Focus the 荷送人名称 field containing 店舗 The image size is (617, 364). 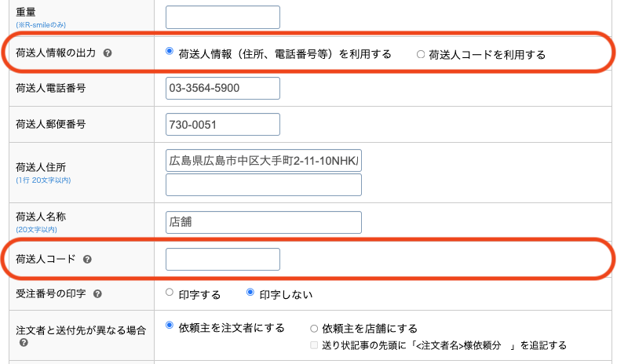pos(264,222)
